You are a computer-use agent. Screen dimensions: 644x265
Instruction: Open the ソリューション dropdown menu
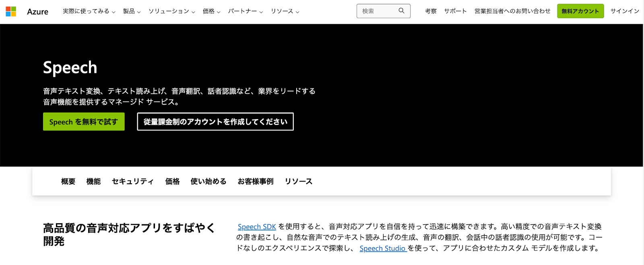(172, 11)
